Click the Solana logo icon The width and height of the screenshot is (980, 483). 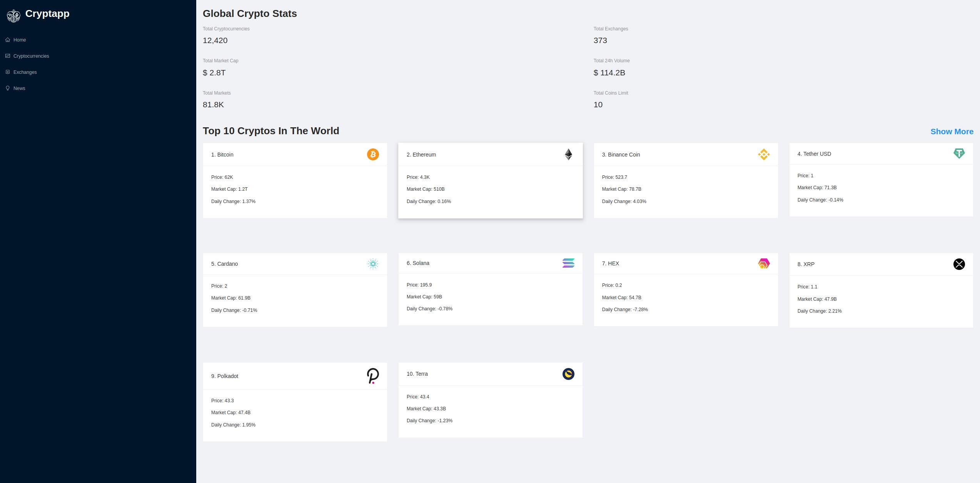tap(568, 263)
